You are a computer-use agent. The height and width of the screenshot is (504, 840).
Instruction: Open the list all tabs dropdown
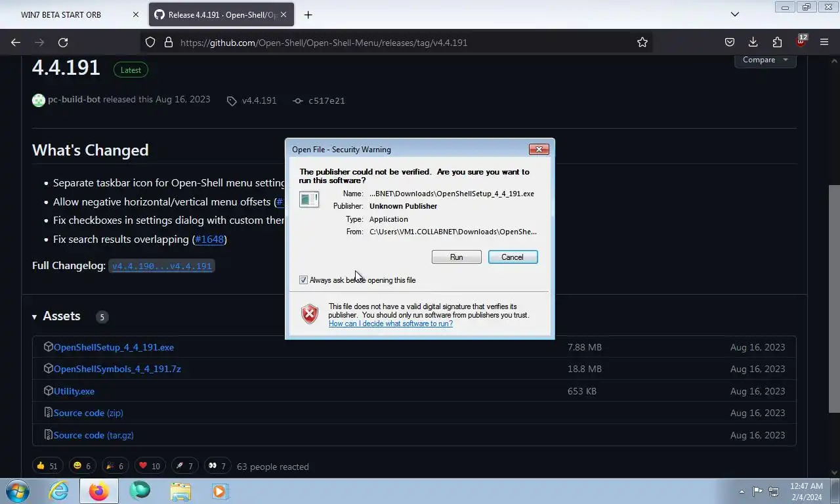tap(735, 14)
